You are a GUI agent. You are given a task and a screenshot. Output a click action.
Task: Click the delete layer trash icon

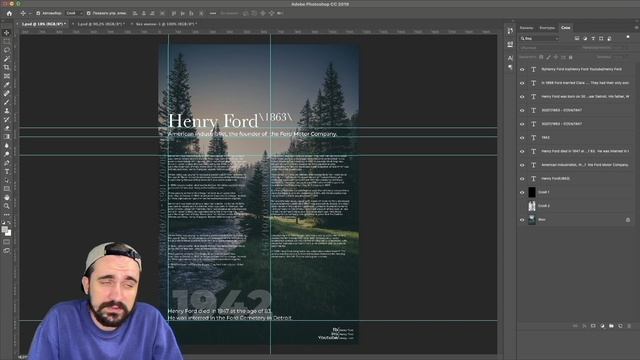(629, 326)
